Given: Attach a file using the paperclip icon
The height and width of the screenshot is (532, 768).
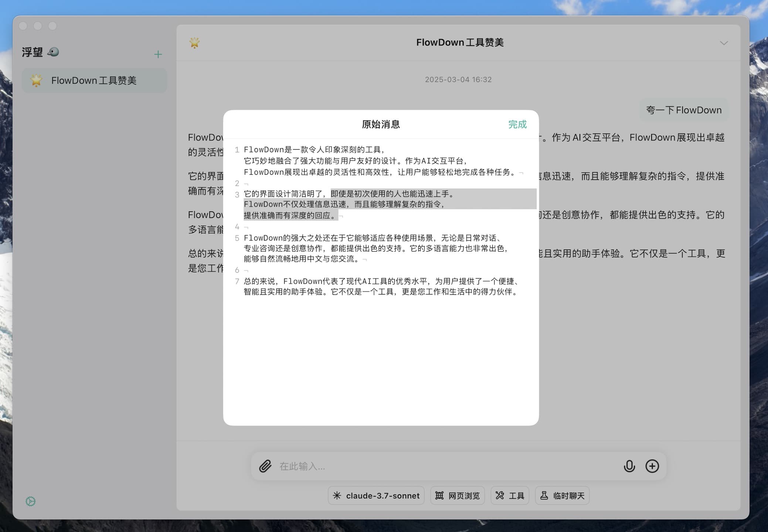Looking at the screenshot, I should [265, 466].
